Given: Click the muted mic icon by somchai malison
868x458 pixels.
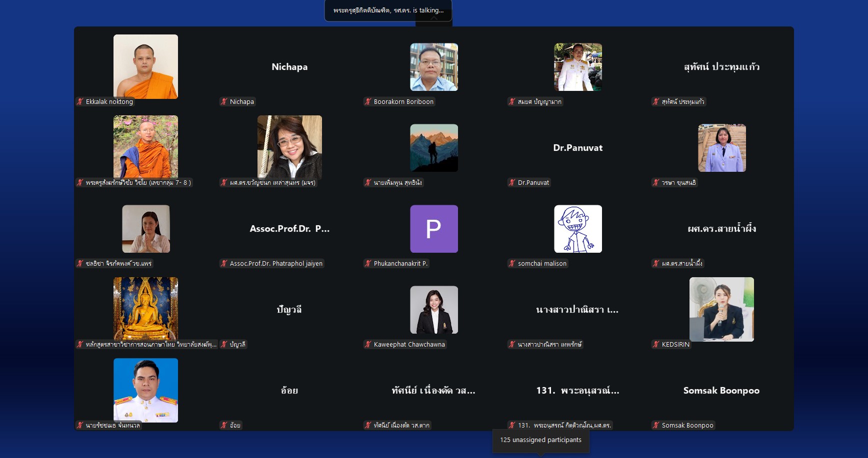Looking at the screenshot, I should click(x=512, y=264).
